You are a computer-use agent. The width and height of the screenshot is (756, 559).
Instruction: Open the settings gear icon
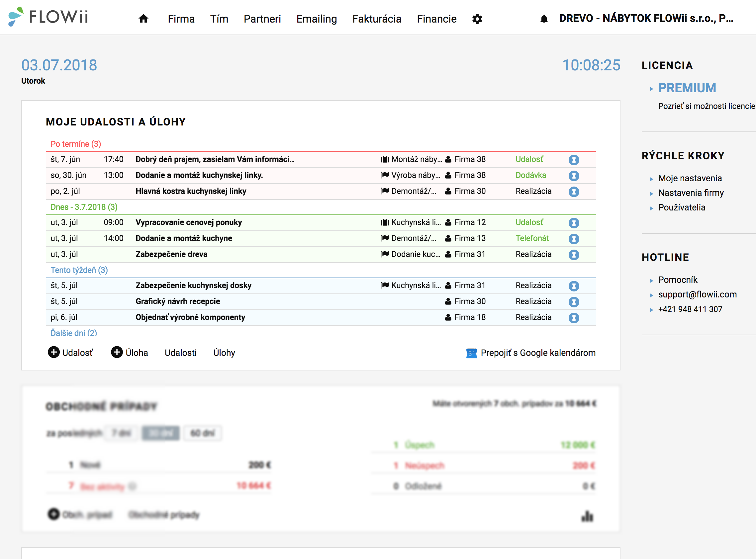pos(477,19)
